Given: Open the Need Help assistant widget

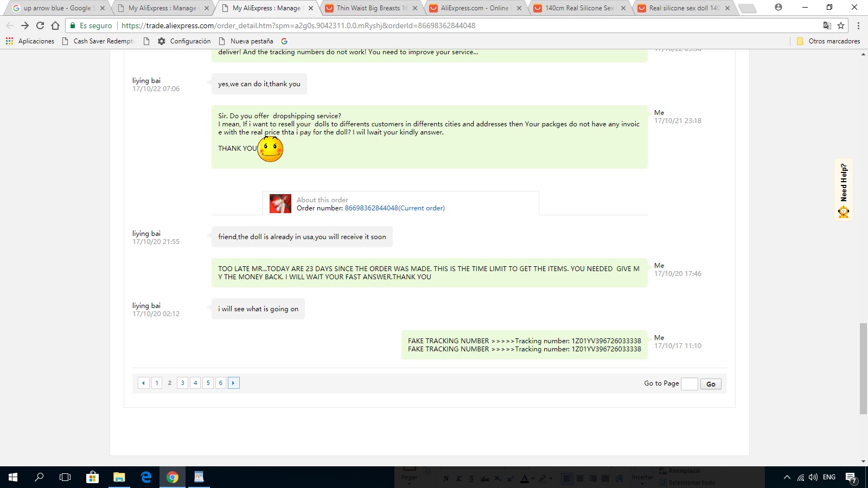Looking at the screenshot, I should [844, 190].
